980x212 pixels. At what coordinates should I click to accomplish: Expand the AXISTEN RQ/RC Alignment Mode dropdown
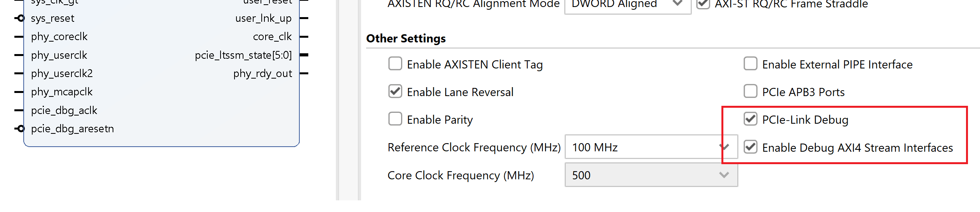coord(627,5)
